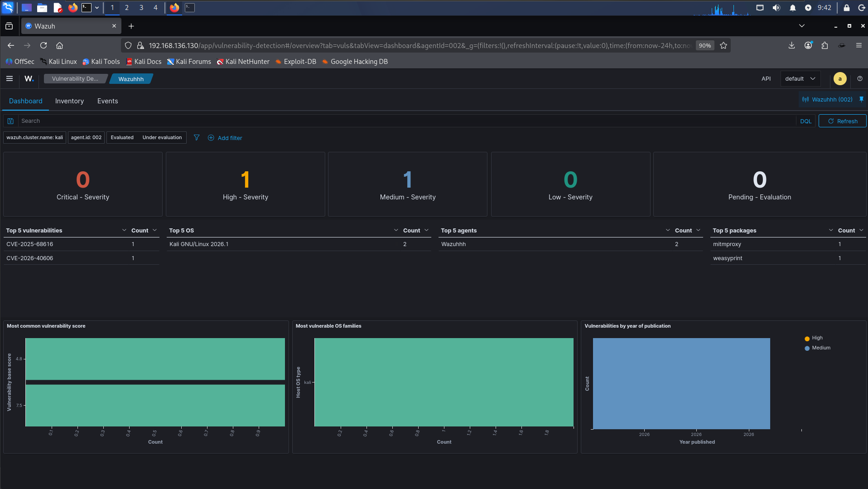Reload the browser page
868x489 pixels.
[x=43, y=45]
